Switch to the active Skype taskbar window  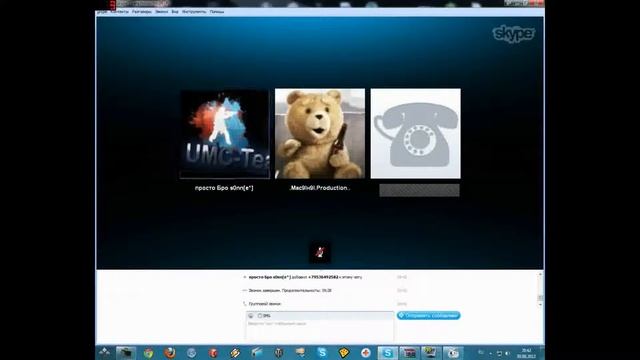coord(387,352)
